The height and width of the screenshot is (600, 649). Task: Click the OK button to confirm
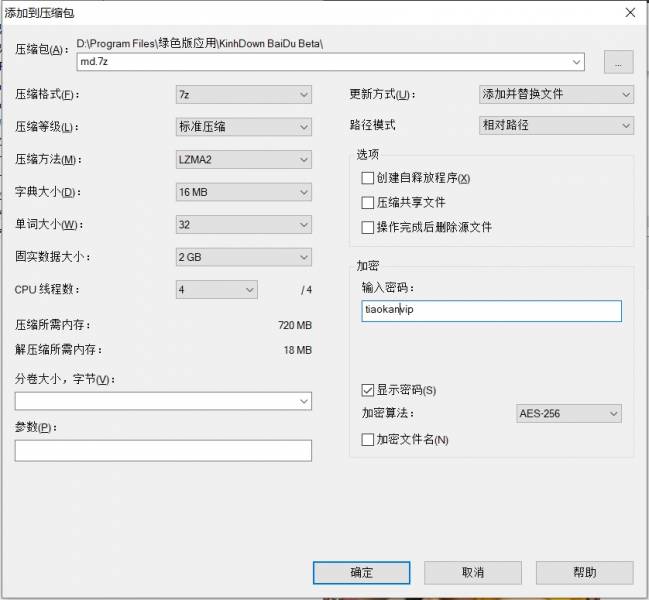click(x=361, y=572)
